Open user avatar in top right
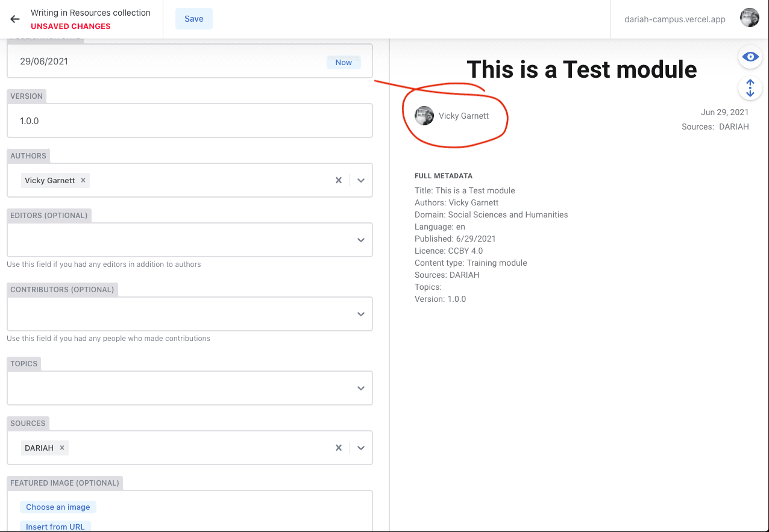 pyautogui.click(x=750, y=18)
